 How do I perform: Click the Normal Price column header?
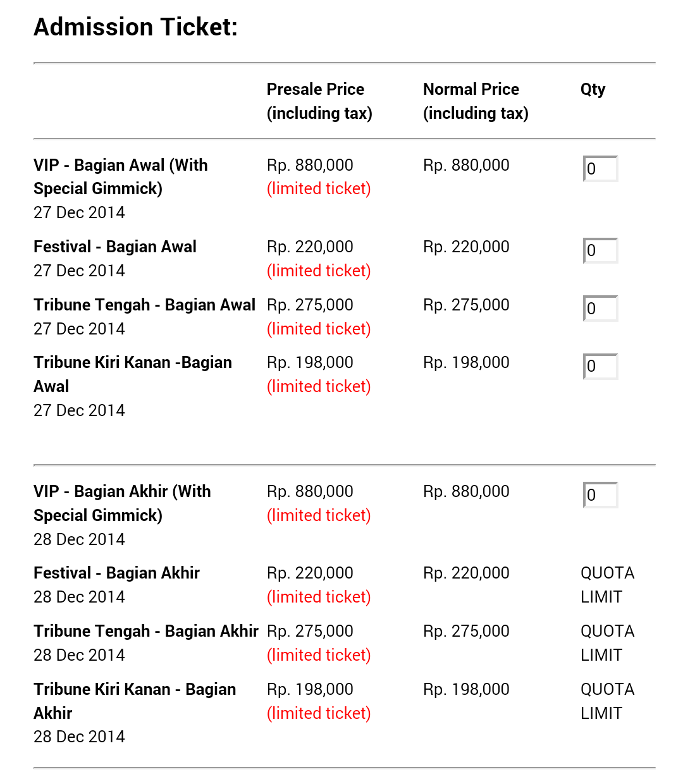(x=475, y=101)
